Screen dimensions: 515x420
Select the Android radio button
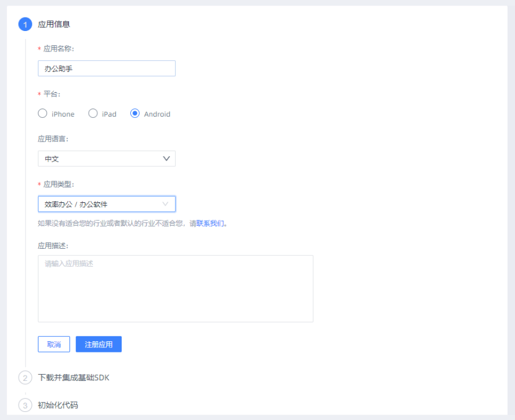coord(133,114)
